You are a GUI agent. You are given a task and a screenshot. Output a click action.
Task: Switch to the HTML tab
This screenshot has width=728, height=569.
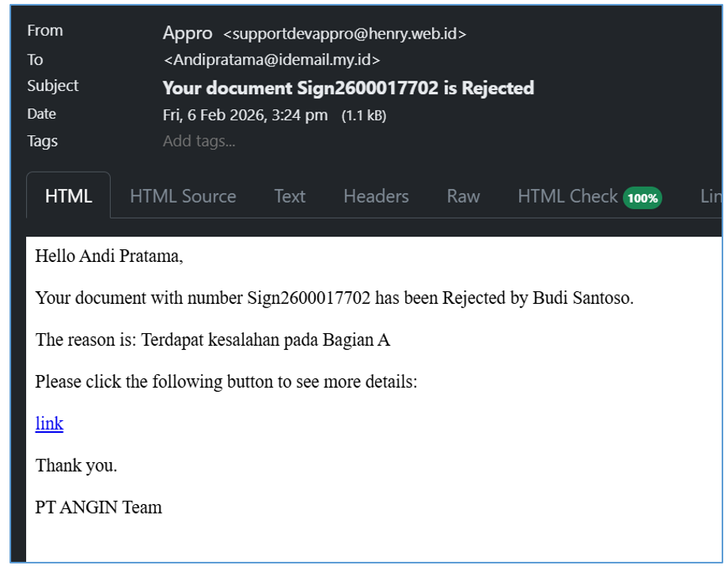[x=68, y=196]
